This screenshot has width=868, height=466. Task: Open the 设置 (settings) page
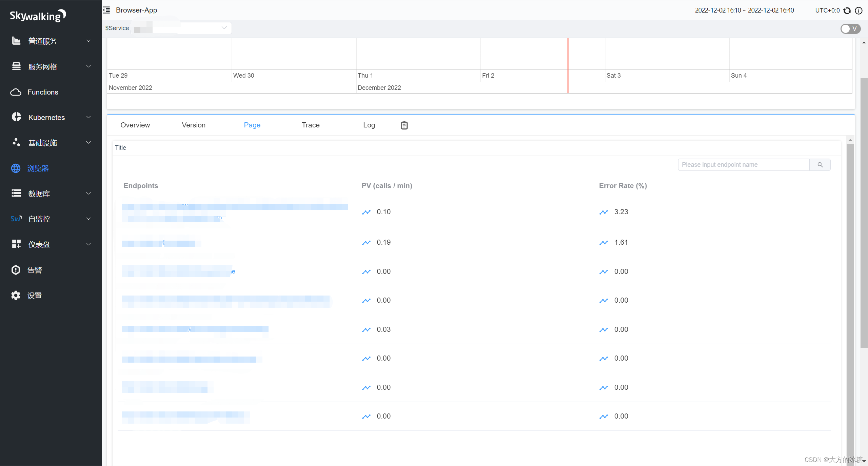pyautogui.click(x=34, y=295)
